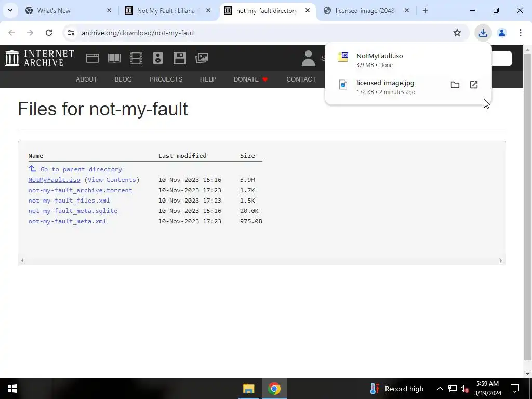The height and width of the screenshot is (399, 532).
Task: Open the CONTACT menu item
Action: click(301, 79)
